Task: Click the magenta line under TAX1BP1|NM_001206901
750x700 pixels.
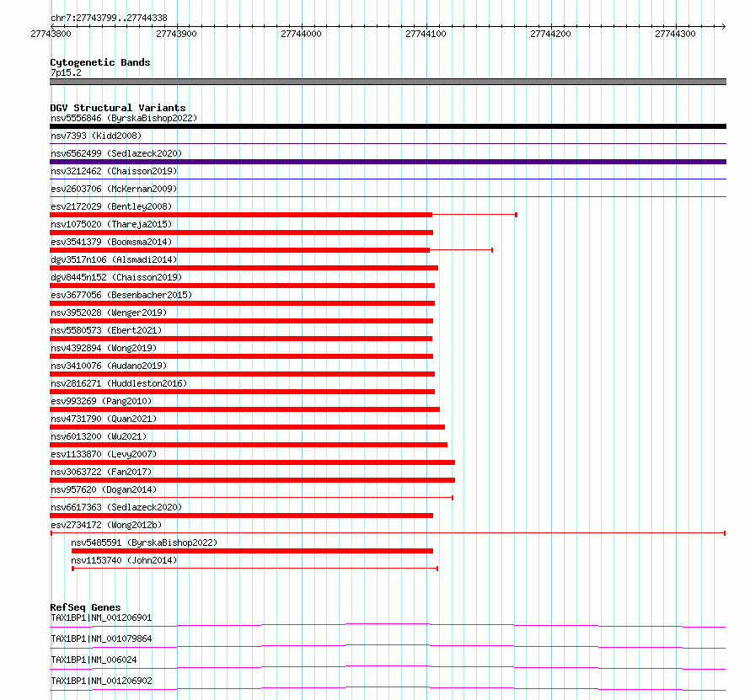Action: pyautogui.click(x=388, y=625)
